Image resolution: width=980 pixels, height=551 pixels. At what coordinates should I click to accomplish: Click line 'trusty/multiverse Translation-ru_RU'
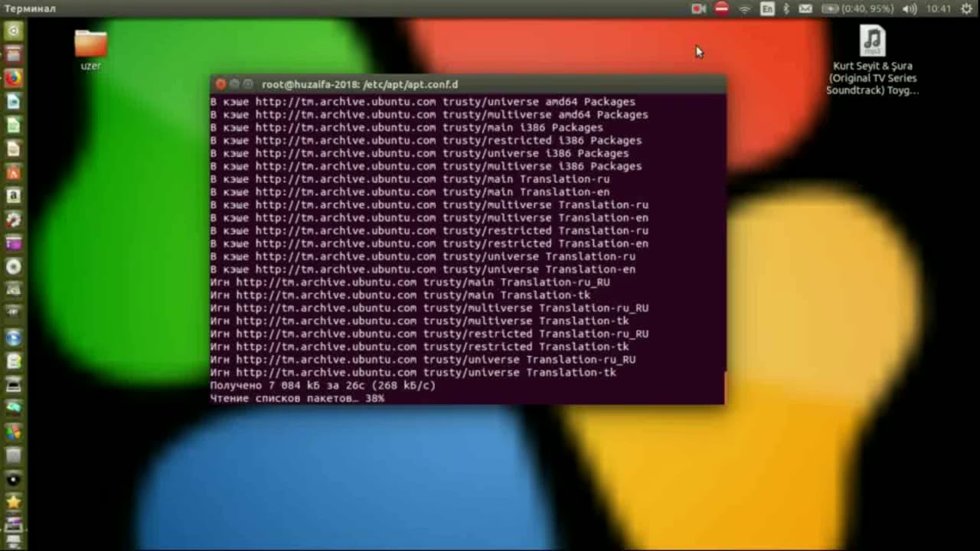[430, 308]
